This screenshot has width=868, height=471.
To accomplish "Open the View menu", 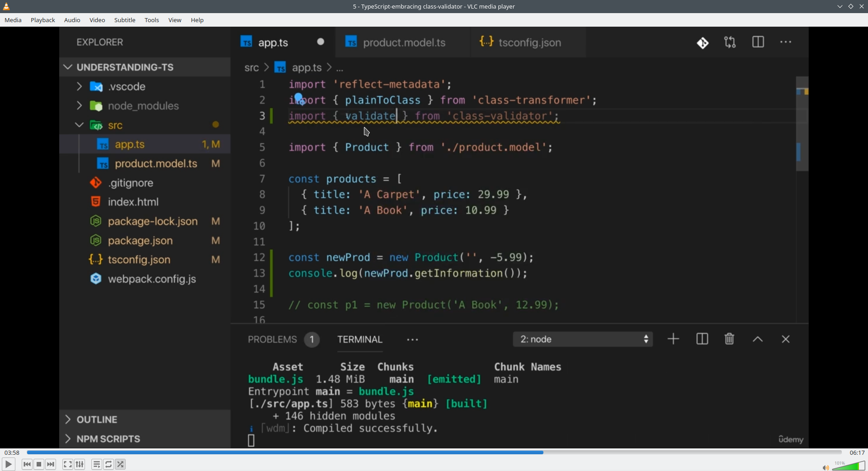I will click(x=175, y=20).
